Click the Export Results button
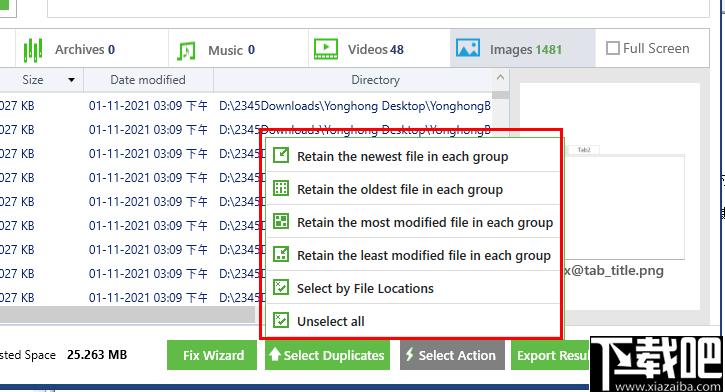Viewport: 725px width, 392px height. click(550, 355)
